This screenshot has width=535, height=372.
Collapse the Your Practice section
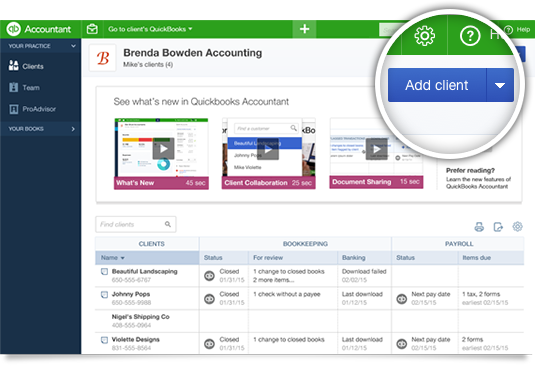click(40, 46)
